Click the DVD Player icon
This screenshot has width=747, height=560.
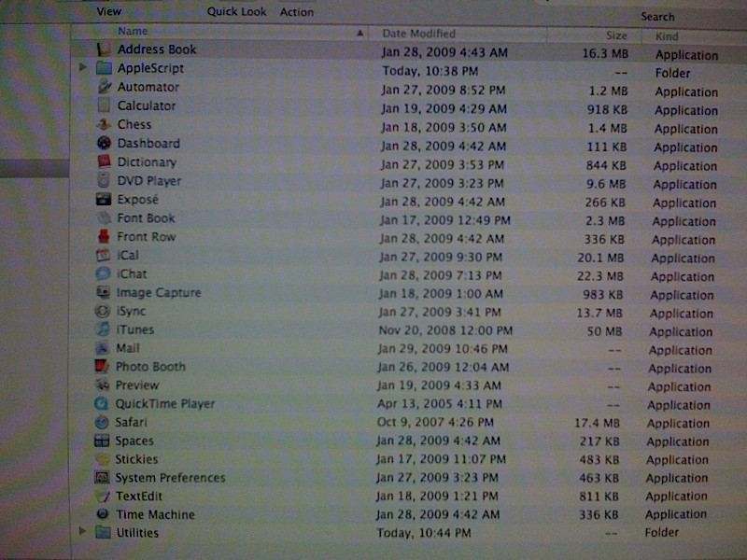point(104,180)
